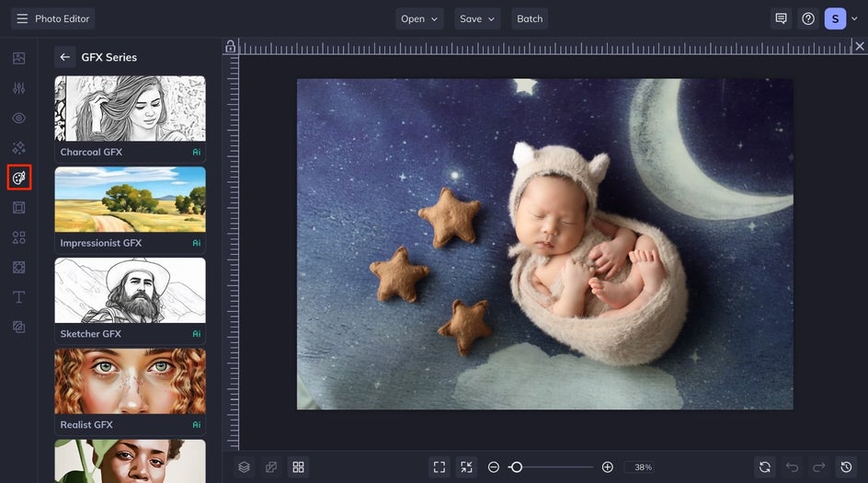This screenshot has height=483, width=868.
Task: Click the zoom slider handle
Action: (x=516, y=467)
